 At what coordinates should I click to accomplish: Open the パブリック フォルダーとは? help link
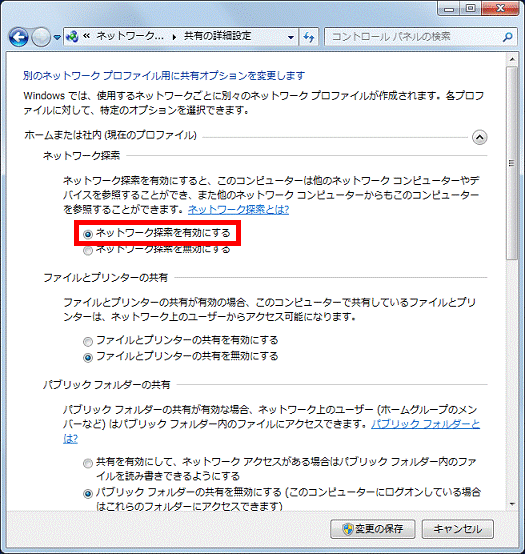pyautogui.click(x=425, y=424)
